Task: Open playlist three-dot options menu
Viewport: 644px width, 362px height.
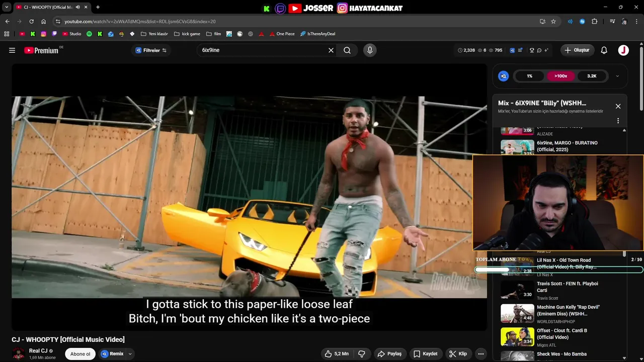Action: (618, 121)
